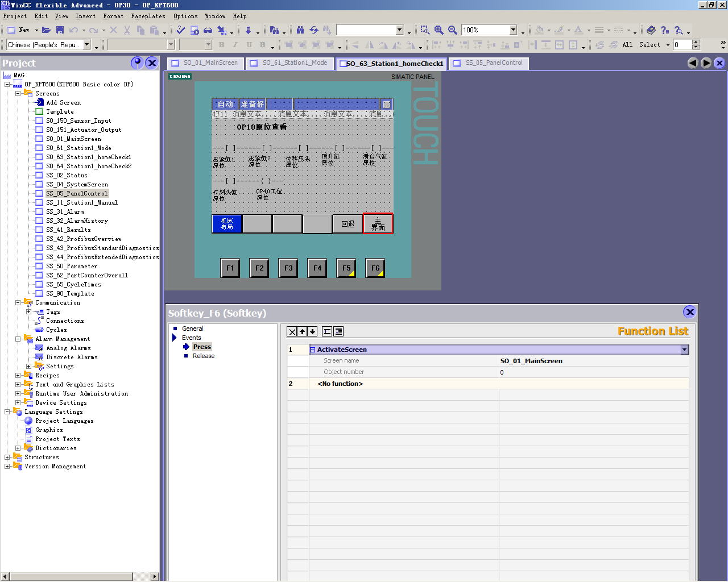Click the binoculars find icon
The width and height of the screenshot is (728, 582).
point(300,30)
